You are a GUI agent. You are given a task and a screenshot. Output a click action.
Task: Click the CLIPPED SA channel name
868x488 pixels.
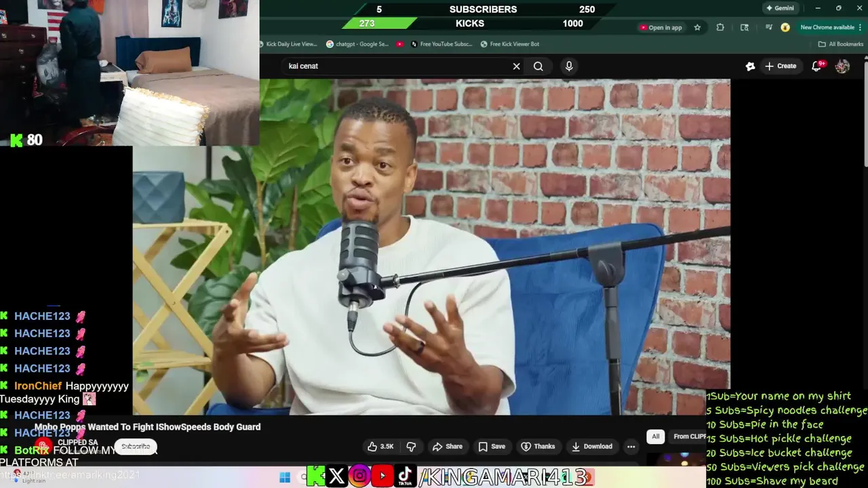pyautogui.click(x=77, y=443)
